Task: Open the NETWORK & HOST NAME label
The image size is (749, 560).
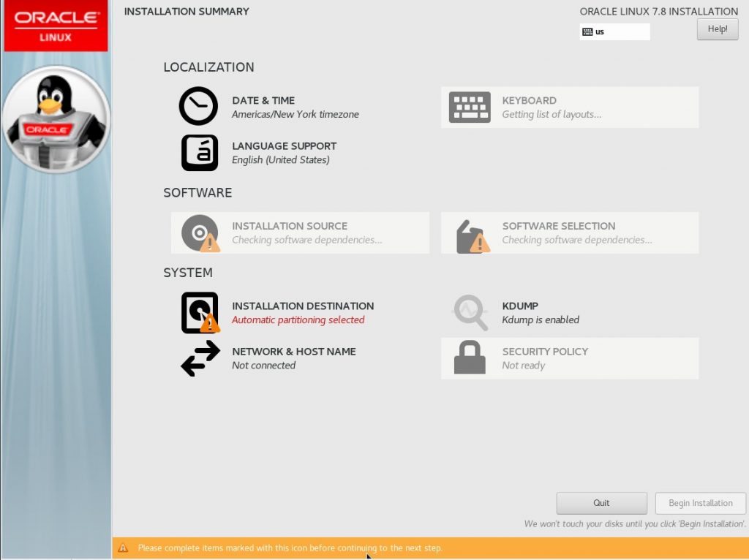Action: (294, 352)
